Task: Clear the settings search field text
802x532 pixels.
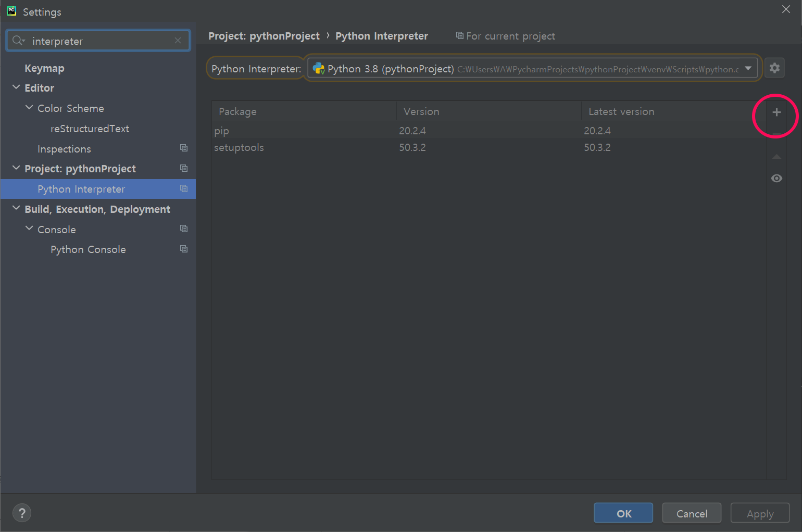Action: tap(178, 41)
